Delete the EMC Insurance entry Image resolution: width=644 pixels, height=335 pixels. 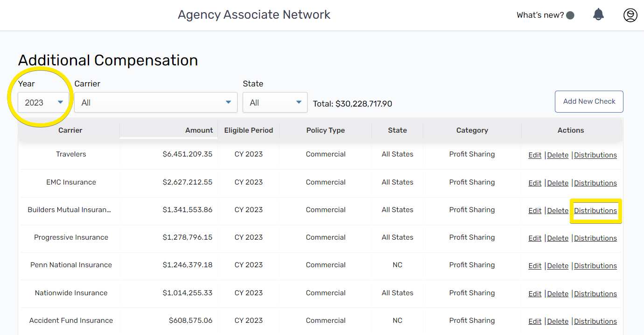pyautogui.click(x=558, y=183)
